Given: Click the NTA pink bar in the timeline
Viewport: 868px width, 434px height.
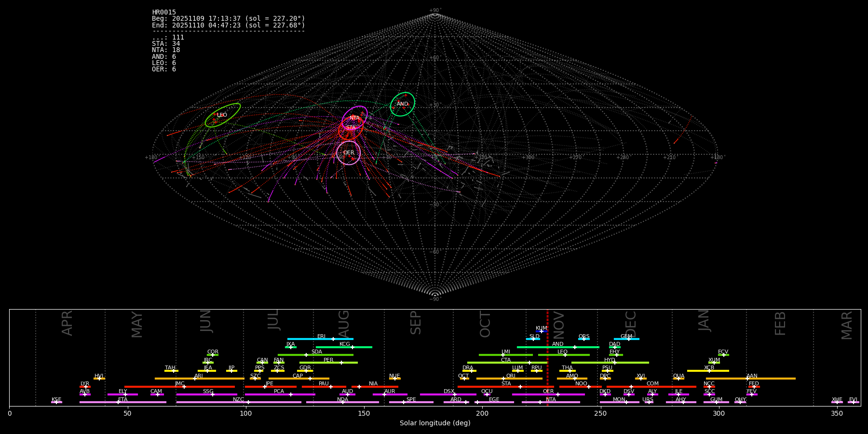Looking at the screenshot, I should 551,402.
